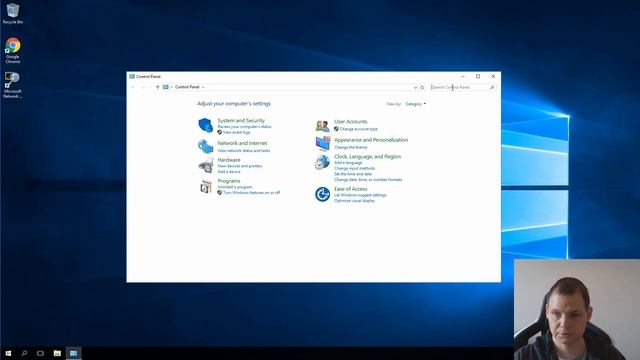Open the Programs category icon

(206, 187)
